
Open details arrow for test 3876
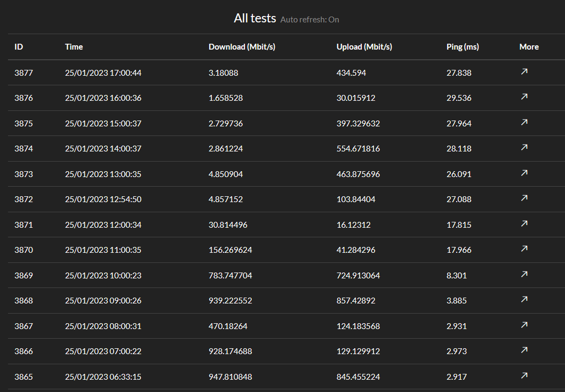pyautogui.click(x=524, y=97)
